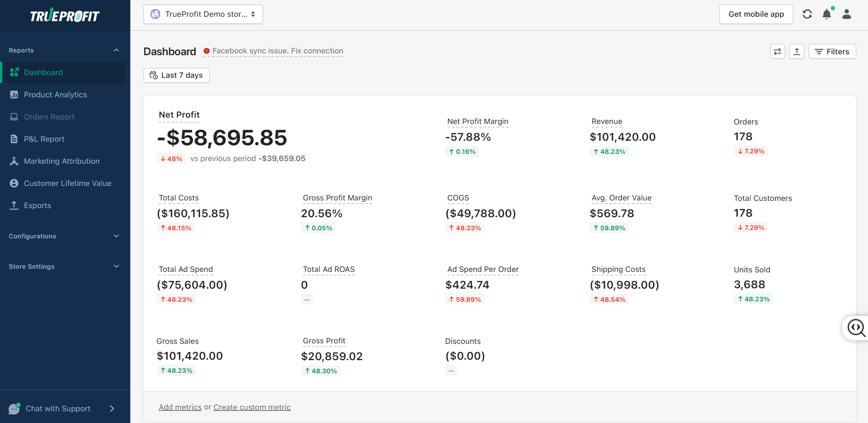Click the Marketing Attribution network icon
Image resolution: width=868 pixels, height=423 pixels.
(14, 161)
